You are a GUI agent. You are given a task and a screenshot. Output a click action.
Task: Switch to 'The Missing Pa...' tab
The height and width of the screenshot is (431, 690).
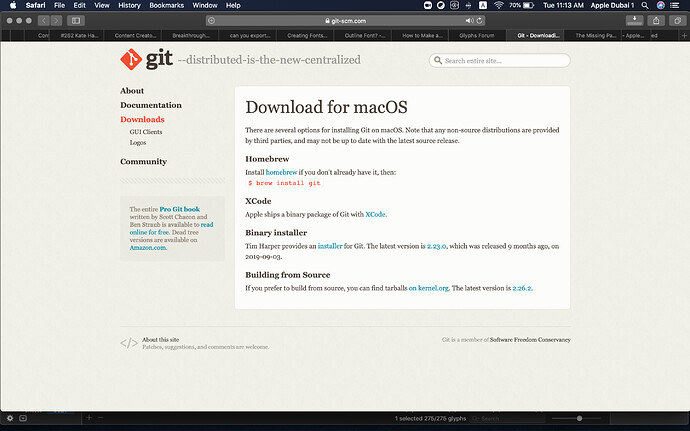pos(595,36)
